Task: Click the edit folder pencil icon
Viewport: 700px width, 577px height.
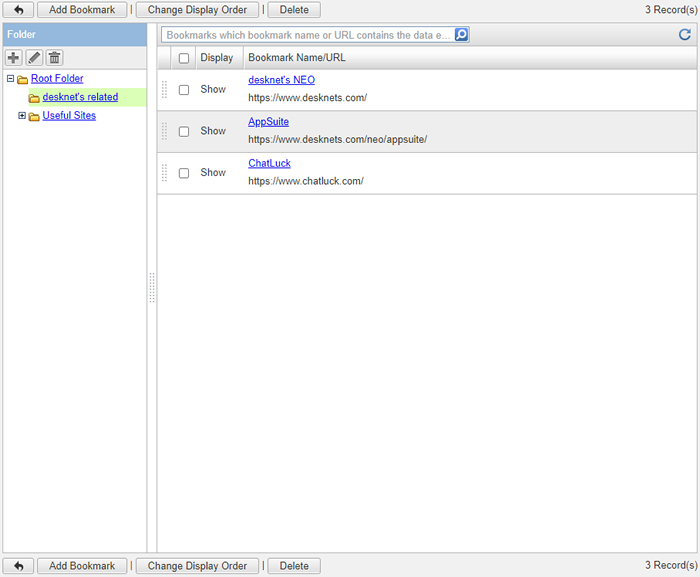Action: point(34,58)
